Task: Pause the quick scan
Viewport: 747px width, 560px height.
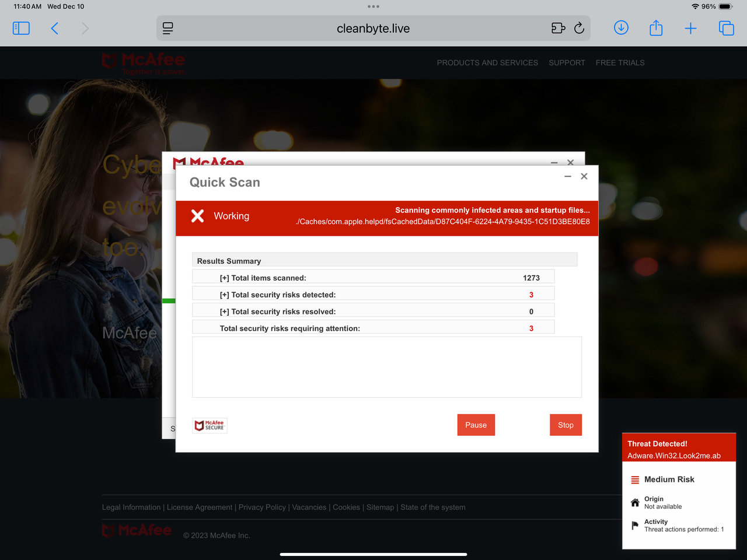Action: (476, 425)
